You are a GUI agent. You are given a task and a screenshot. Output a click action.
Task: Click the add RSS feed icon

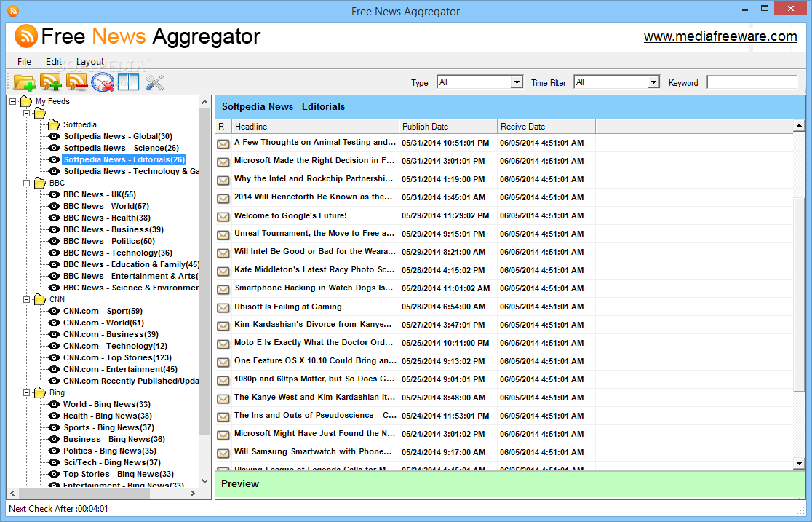(51, 82)
